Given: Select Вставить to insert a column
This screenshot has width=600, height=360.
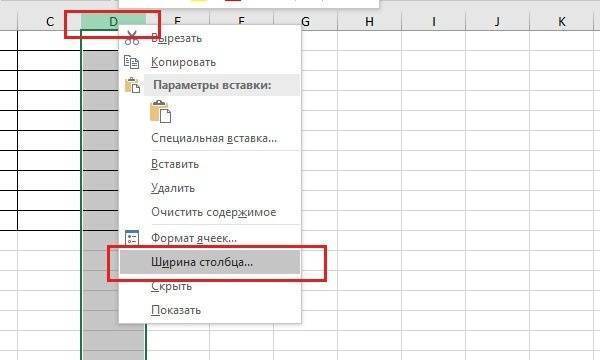Looking at the screenshot, I should pyautogui.click(x=210, y=164).
